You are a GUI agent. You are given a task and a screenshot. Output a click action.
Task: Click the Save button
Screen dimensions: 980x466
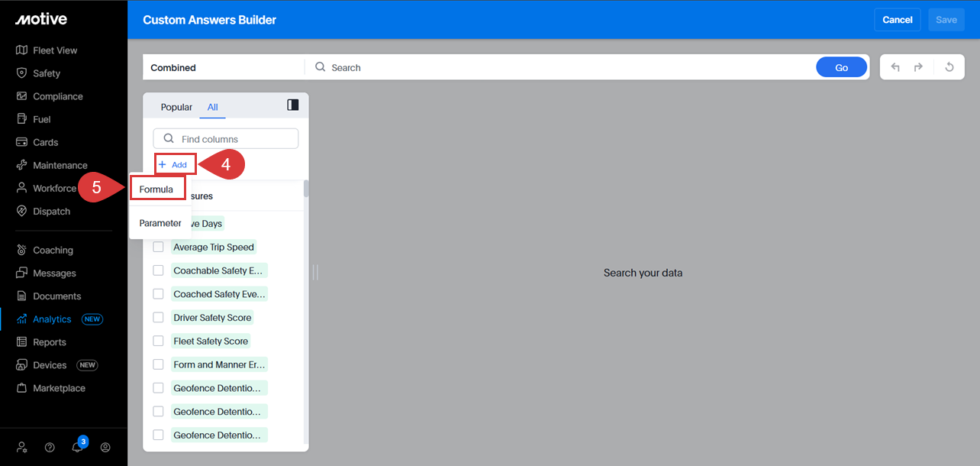tap(946, 20)
